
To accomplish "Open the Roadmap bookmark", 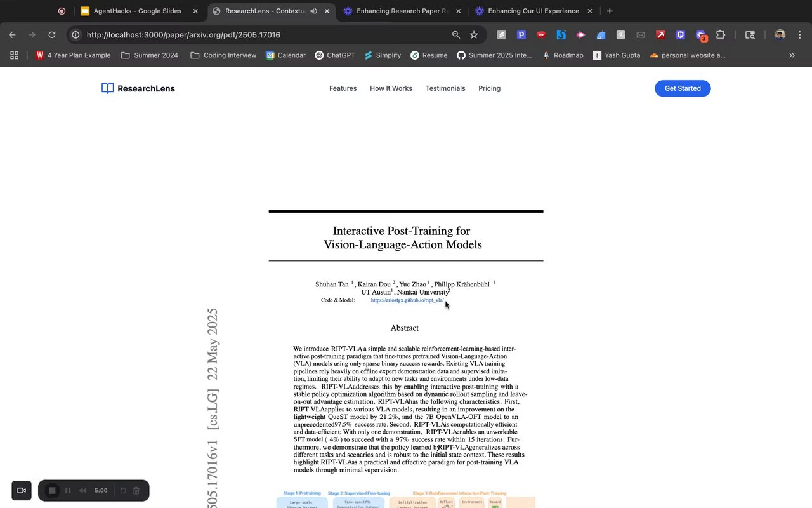I will 563,55.
